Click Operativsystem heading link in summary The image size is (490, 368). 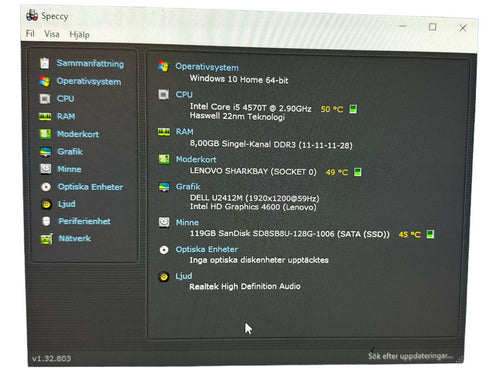207,67
